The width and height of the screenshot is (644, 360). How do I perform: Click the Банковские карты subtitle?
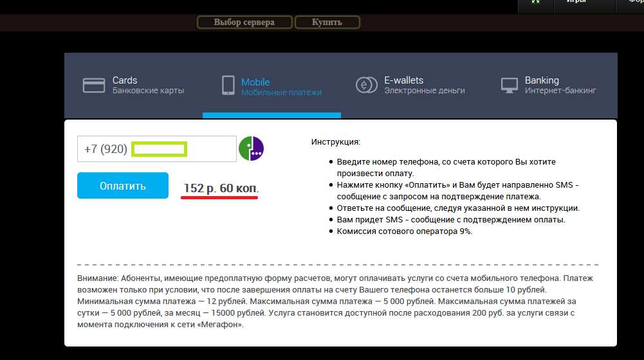click(x=148, y=91)
